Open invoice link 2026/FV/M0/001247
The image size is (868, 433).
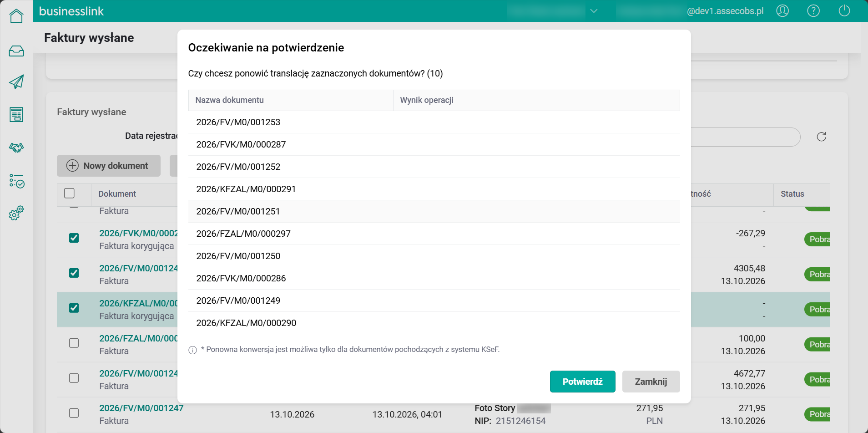pos(141,408)
